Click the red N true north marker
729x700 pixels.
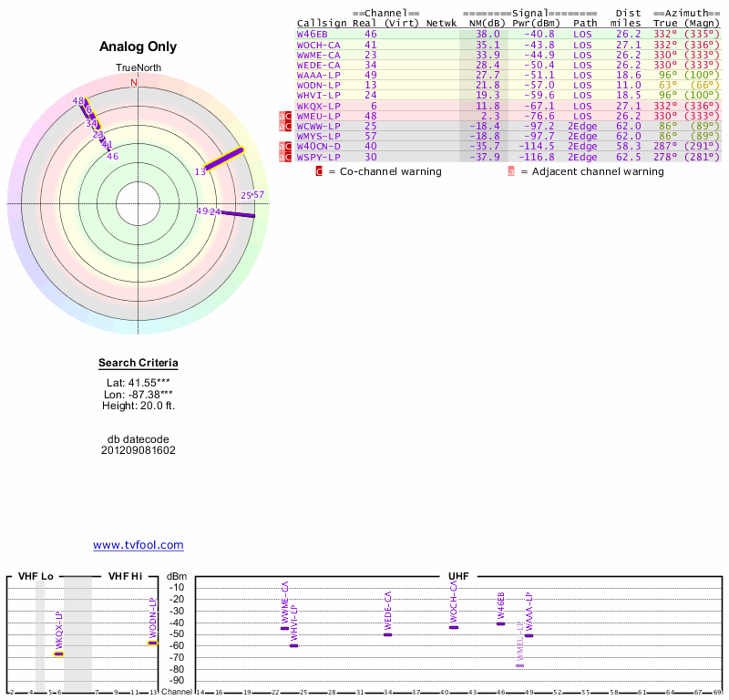tap(134, 83)
